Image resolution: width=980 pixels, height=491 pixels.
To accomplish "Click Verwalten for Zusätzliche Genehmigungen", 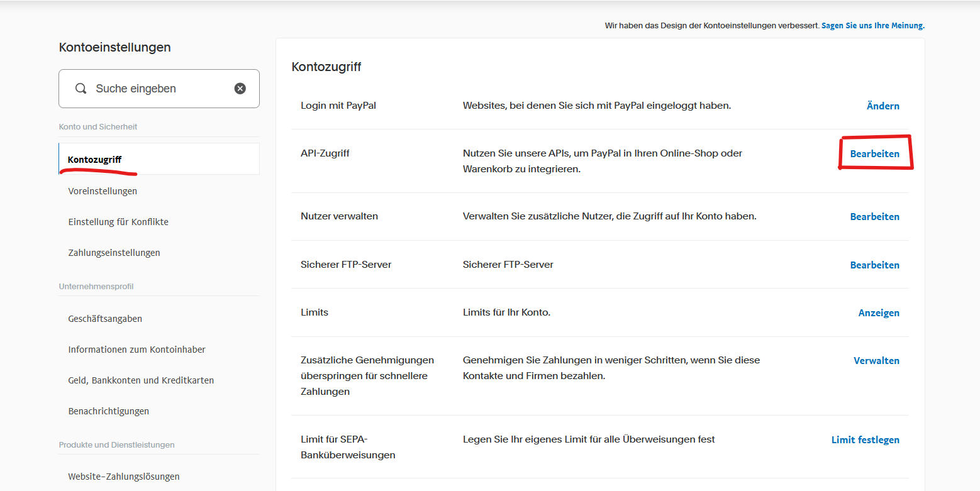I will click(x=876, y=360).
